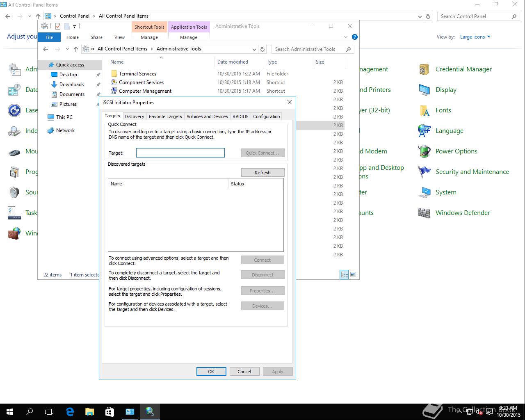
Task: Switch to the Favorite Targets tab
Action: click(x=165, y=116)
